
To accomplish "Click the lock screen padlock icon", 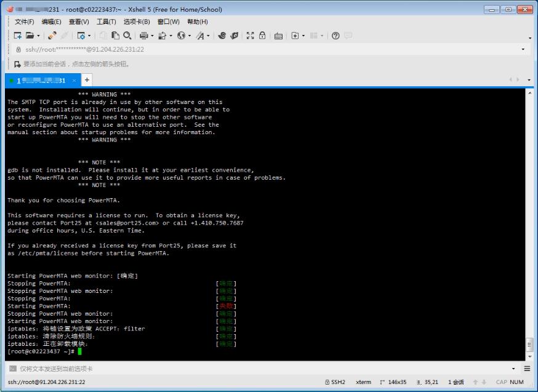I will [262, 35].
